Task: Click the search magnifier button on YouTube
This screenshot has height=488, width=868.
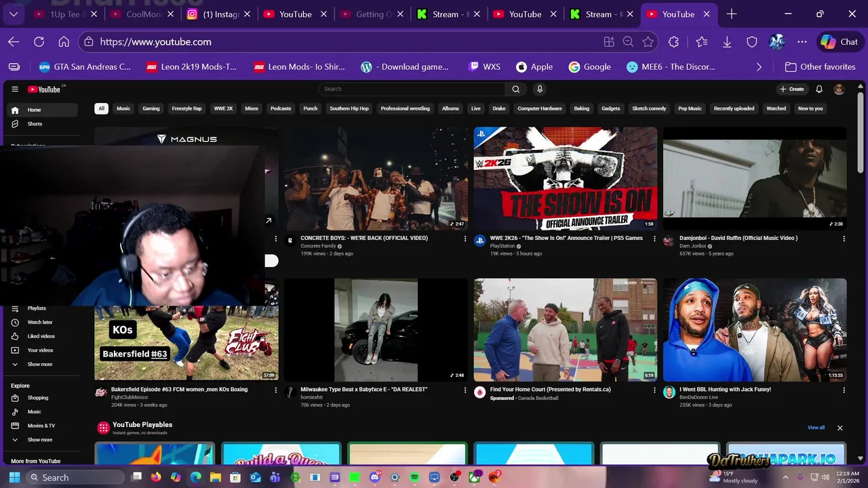Action: coord(516,89)
